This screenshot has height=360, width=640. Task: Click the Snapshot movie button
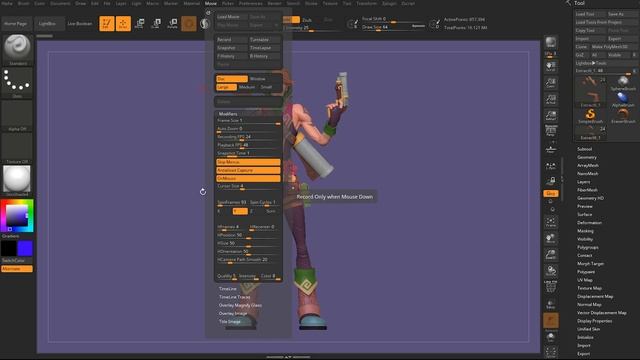coord(231,48)
